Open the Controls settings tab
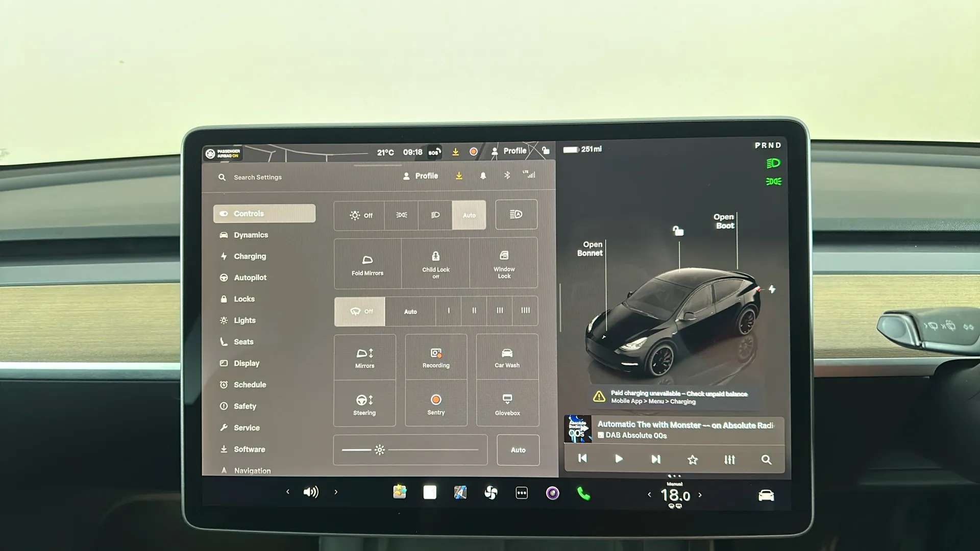The height and width of the screenshot is (551, 980). pos(264,213)
